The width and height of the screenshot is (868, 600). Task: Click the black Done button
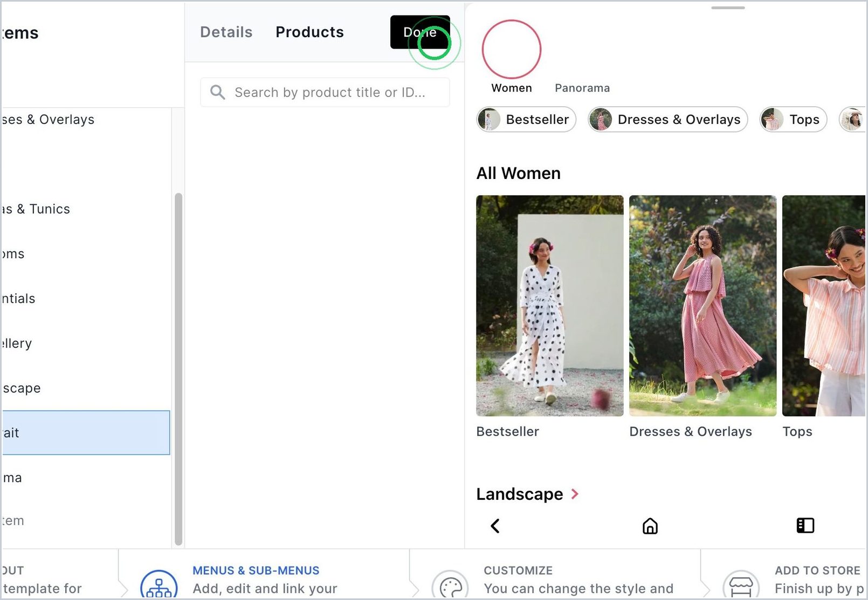coord(420,32)
